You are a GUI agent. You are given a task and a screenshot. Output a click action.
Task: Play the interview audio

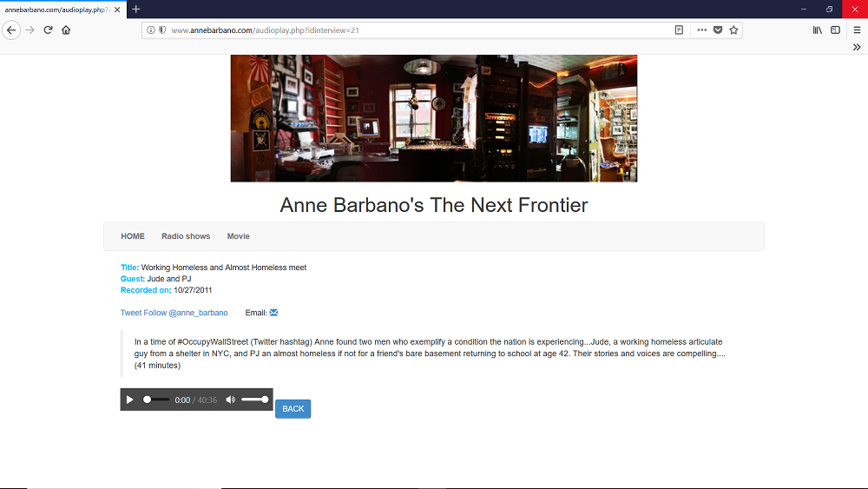[x=130, y=400]
